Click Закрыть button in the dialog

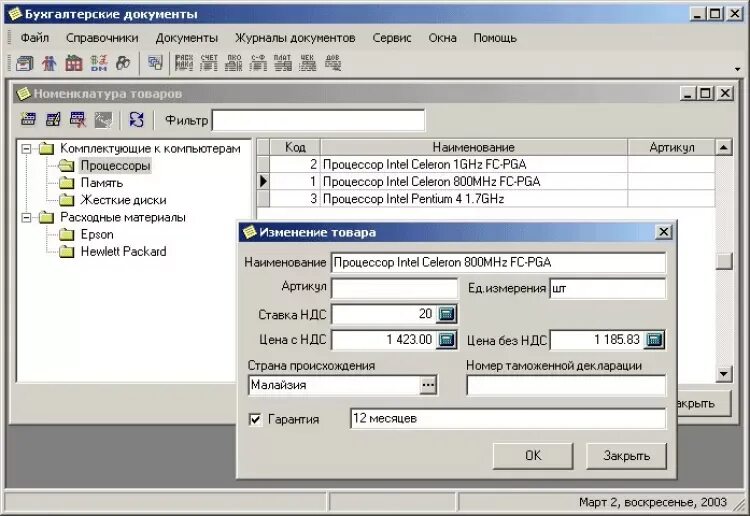point(626,455)
